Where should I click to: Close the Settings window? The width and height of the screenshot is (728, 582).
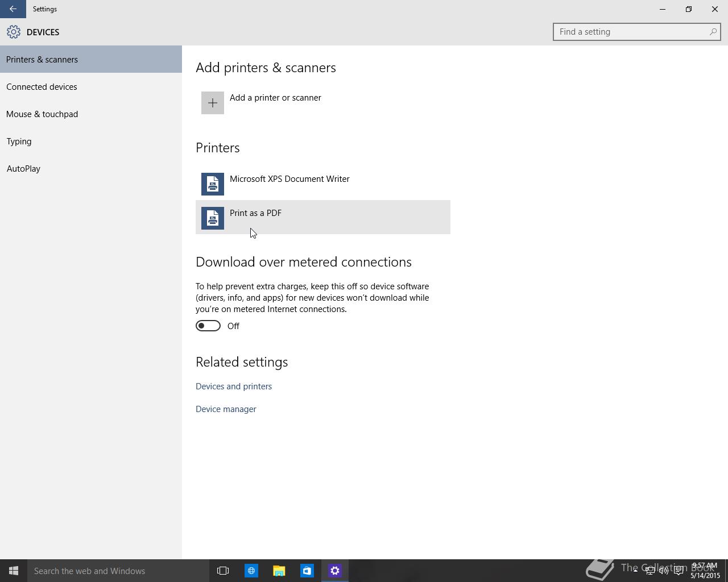coord(715,9)
